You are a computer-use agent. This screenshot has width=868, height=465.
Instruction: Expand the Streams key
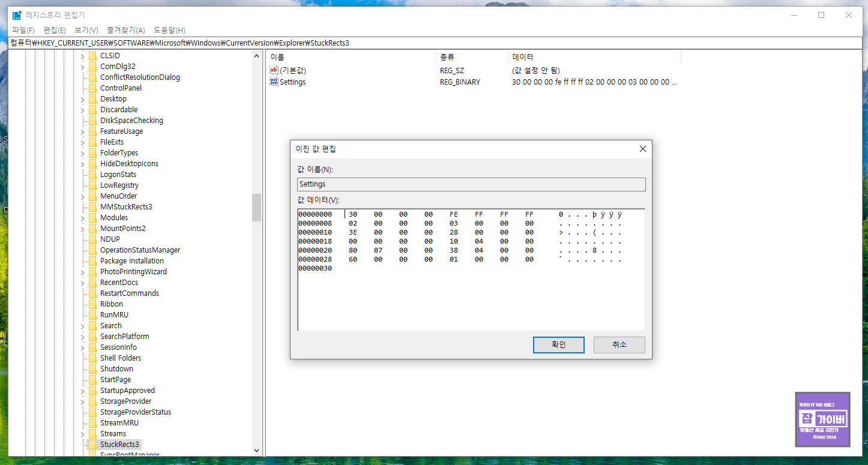pyautogui.click(x=82, y=434)
